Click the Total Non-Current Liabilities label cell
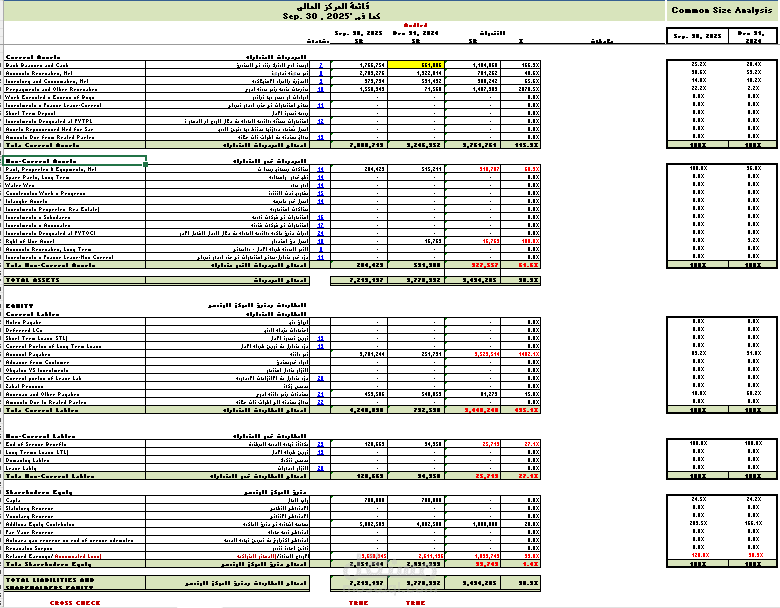 (x=75, y=476)
